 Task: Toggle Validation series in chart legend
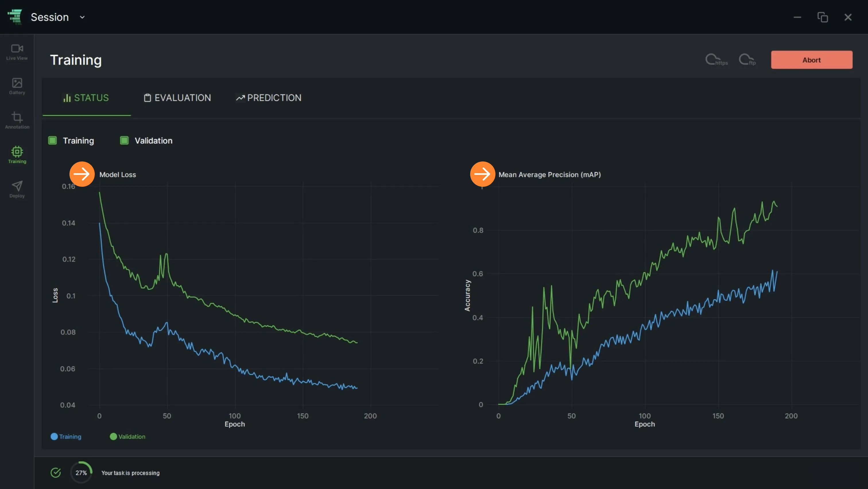[127, 436]
